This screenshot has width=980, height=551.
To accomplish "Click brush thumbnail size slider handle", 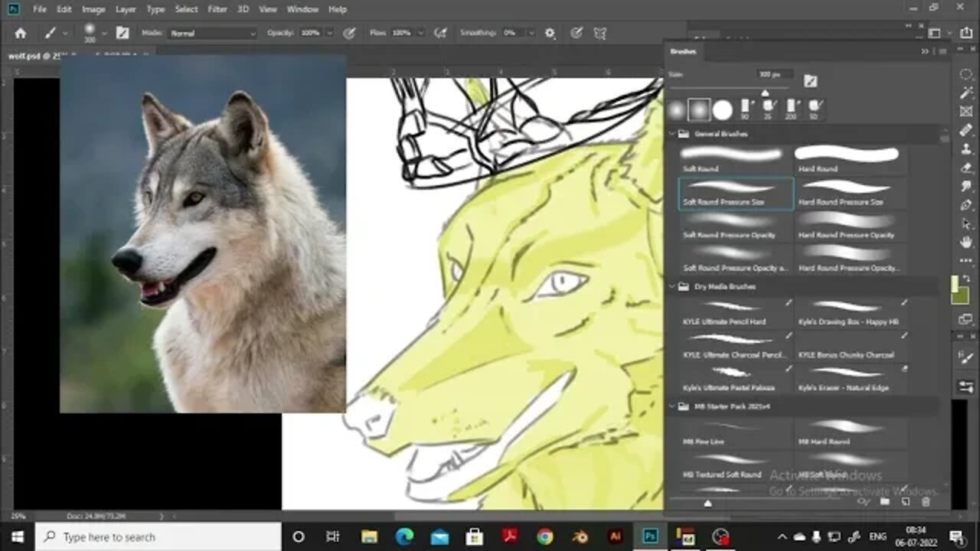I will point(707,503).
